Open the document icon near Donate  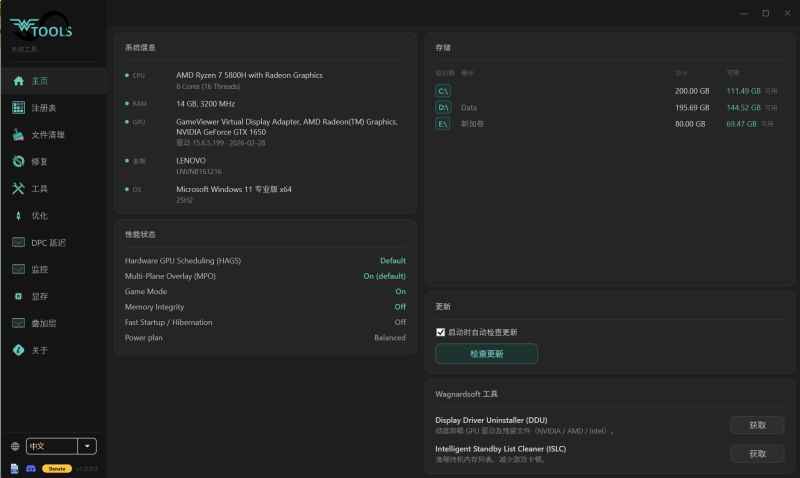[14, 468]
